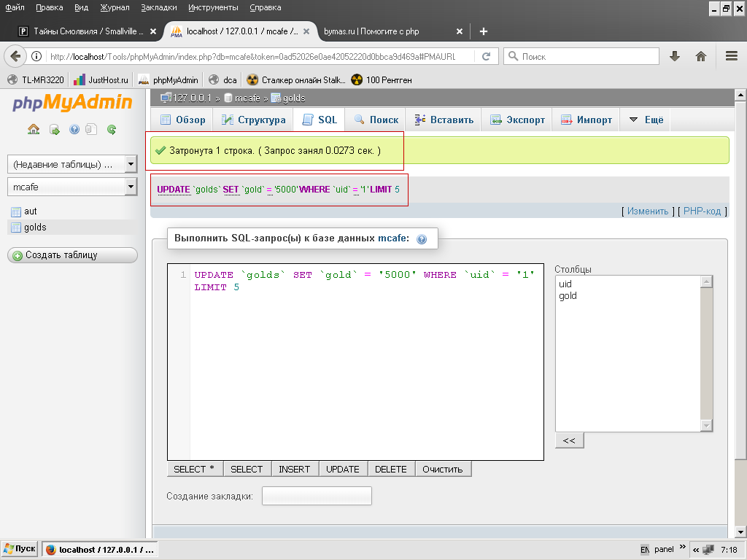Screen dimensions: 747x560
Task: Select the aut table in sidebar
Action: (x=31, y=211)
